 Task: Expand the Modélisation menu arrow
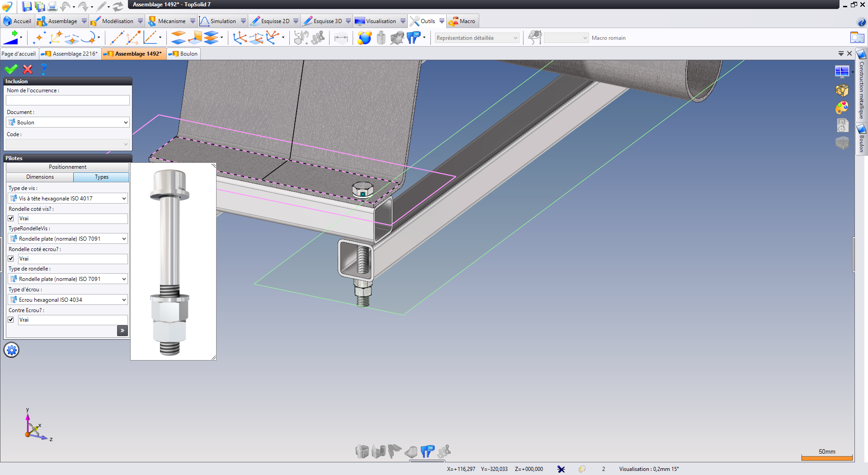[140, 21]
